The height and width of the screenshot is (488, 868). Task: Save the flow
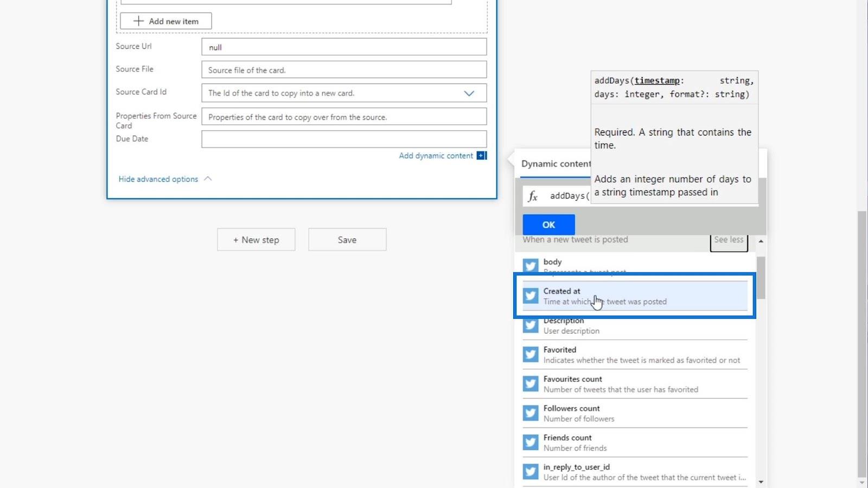(347, 240)
